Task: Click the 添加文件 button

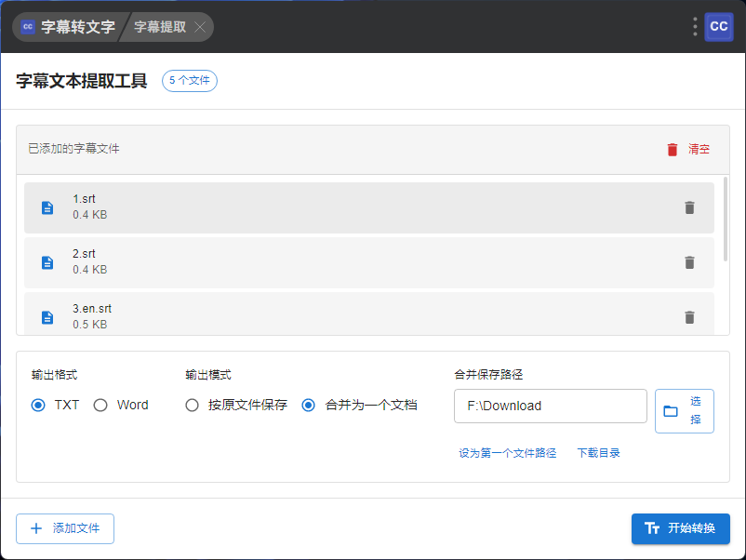Action: [65, 528]
